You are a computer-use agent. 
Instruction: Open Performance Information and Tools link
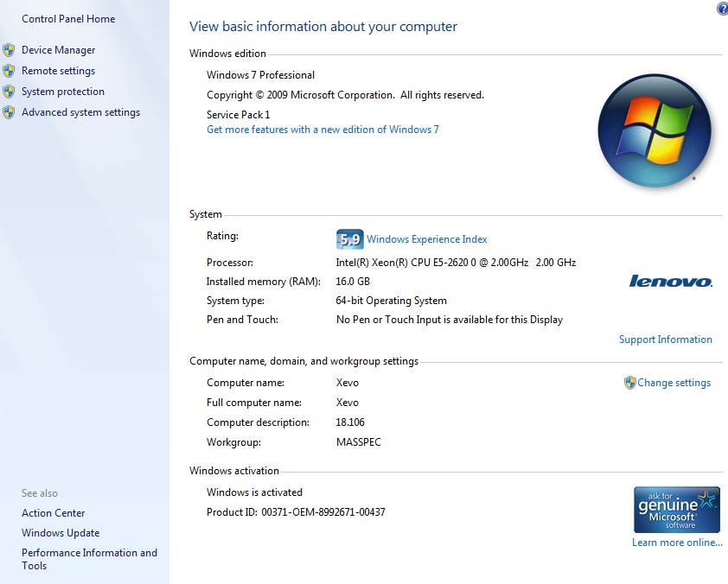pyautogui.click(x=89, y=559)
